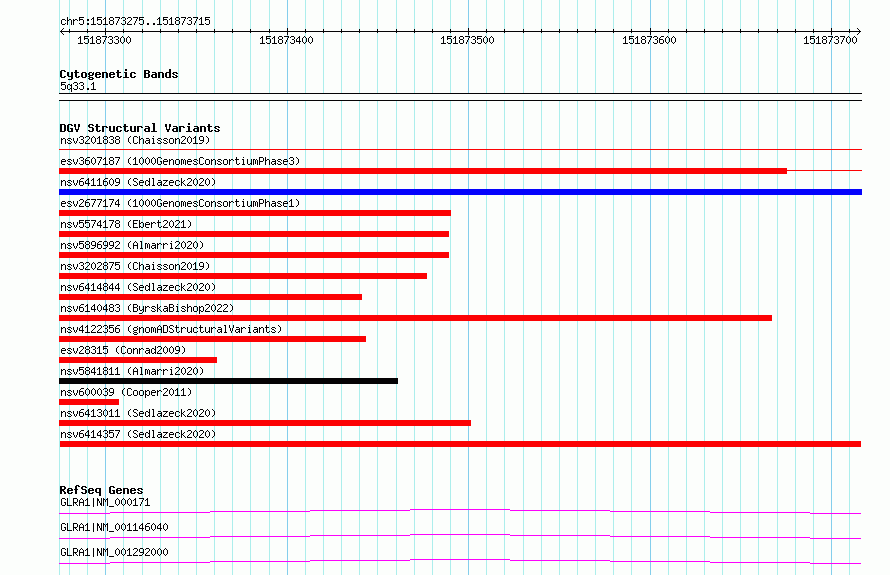The width and height of the screenshot is (890, 575).
Task: Click the nsv6414844 Sedlazeck2020 red bar
Action: point(211,297)
